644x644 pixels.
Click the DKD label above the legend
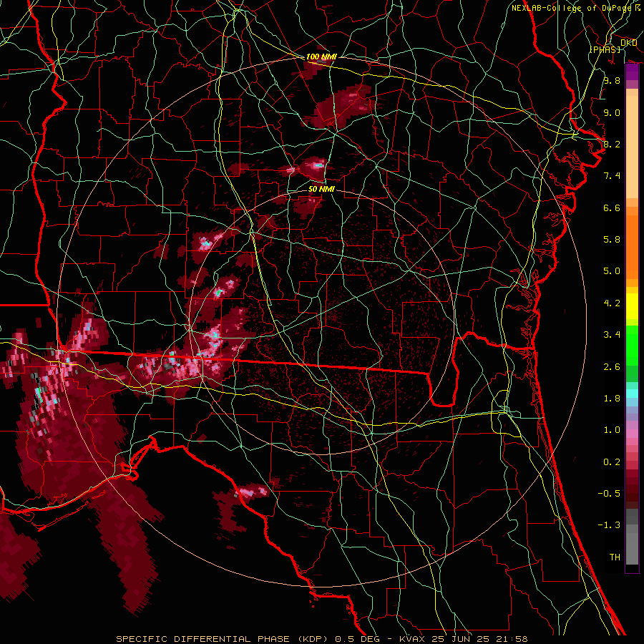[x=629, y=43]
